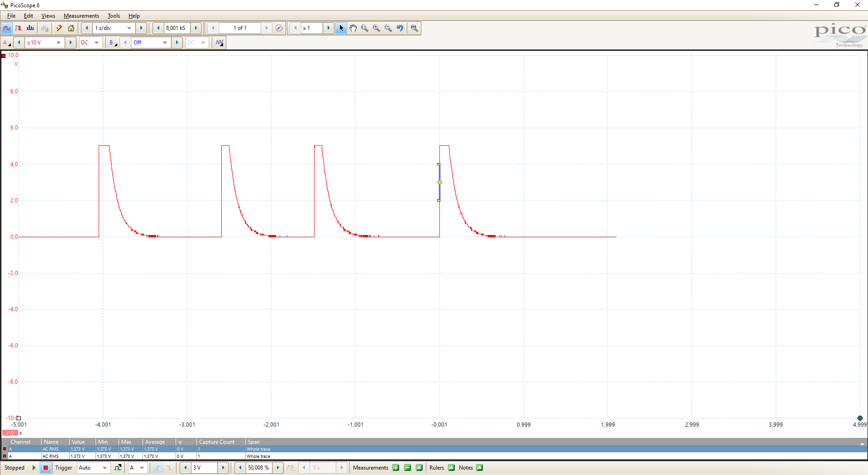
Task: Open the Views menu
Action: [48, 16]
